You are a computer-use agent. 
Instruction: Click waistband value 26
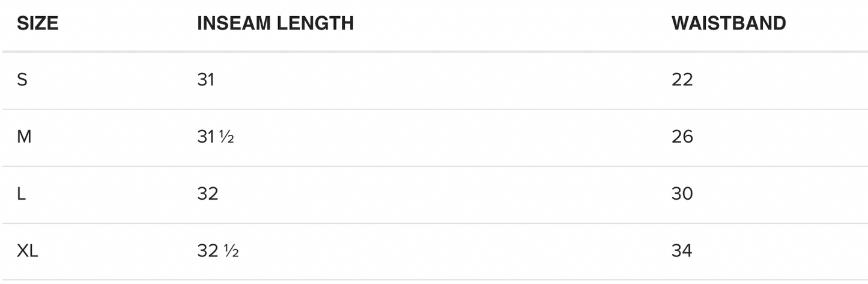682,137
